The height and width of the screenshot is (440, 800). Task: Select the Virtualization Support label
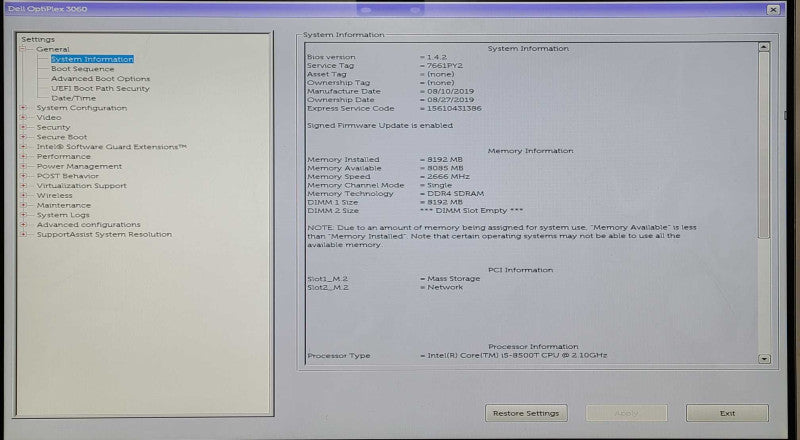coord(81,185)
